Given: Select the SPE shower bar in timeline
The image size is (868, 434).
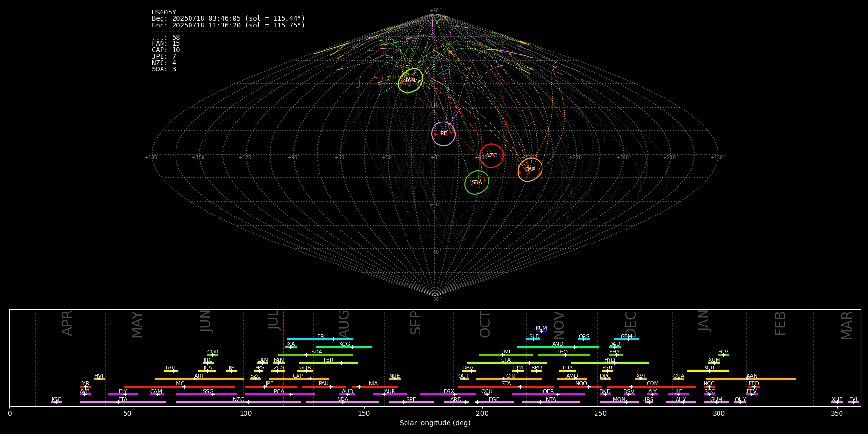Looking at the screenshot, I should coord(411,402).
